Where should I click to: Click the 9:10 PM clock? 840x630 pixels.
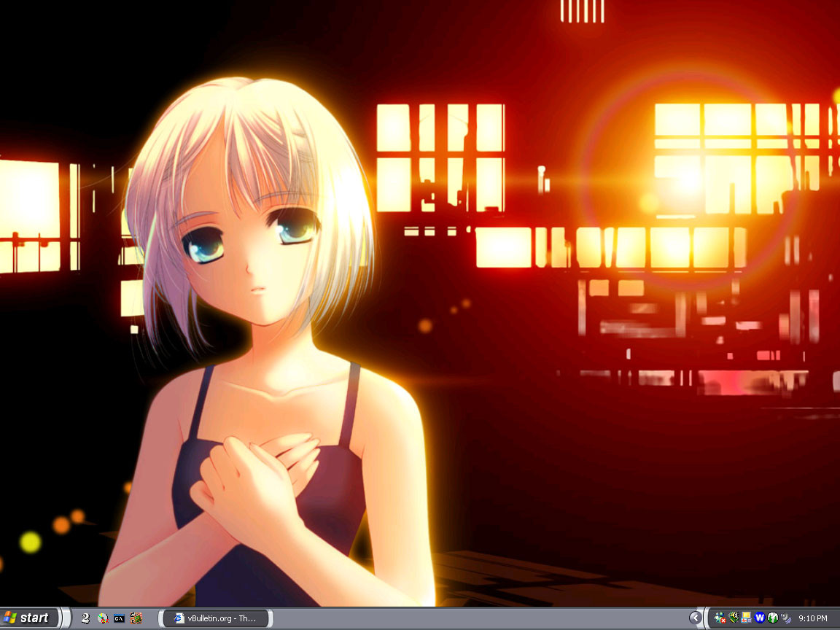[x=813, y=618]
